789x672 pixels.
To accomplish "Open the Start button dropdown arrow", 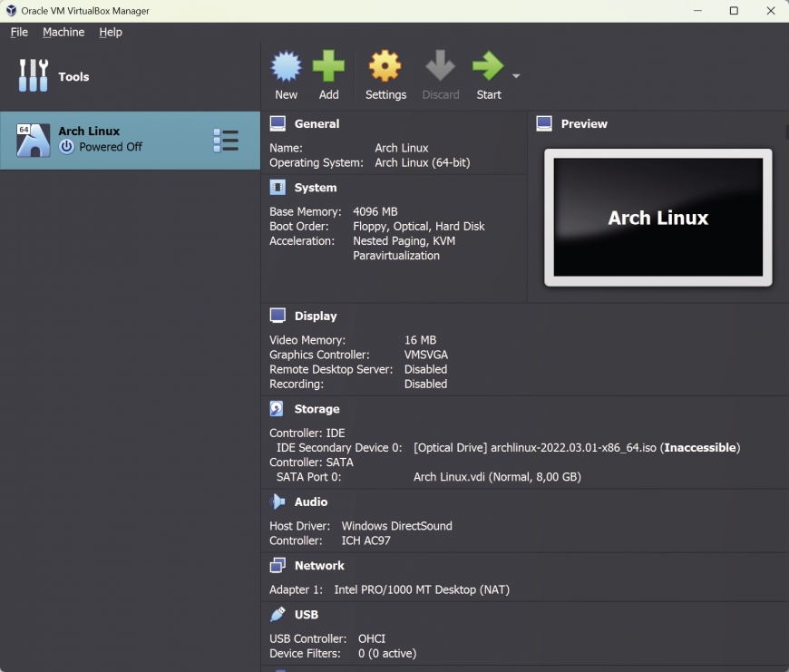I will (516, 76).
